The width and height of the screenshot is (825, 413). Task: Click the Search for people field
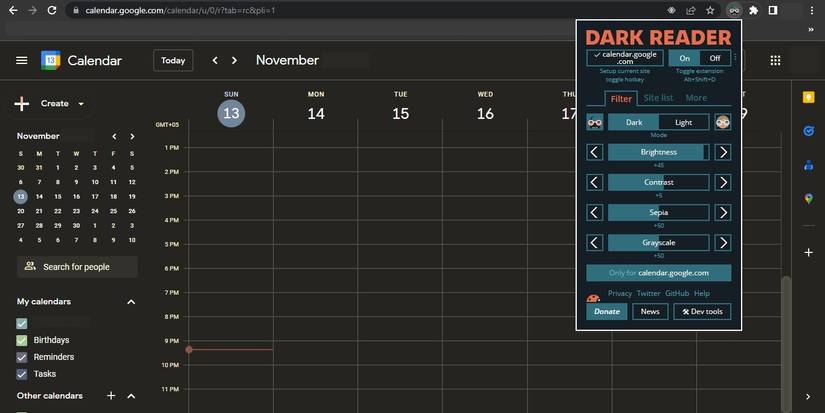(77, 267)
